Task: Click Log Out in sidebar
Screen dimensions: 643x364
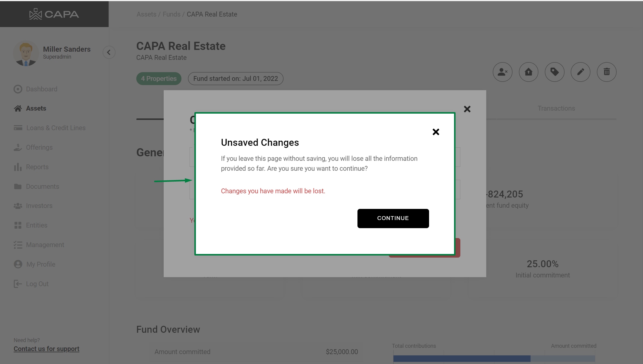Action: [x=37, y=284]
